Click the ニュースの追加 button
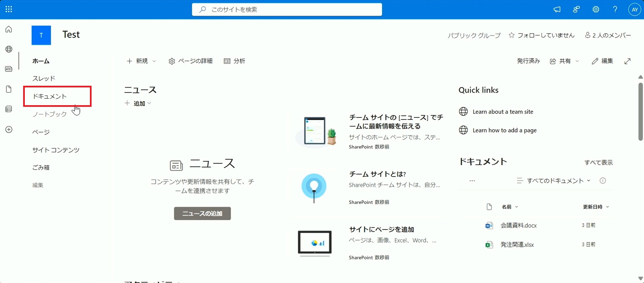The width and height of the screenshot is (644, 283). pyautogui.click(x=202, y=214)
